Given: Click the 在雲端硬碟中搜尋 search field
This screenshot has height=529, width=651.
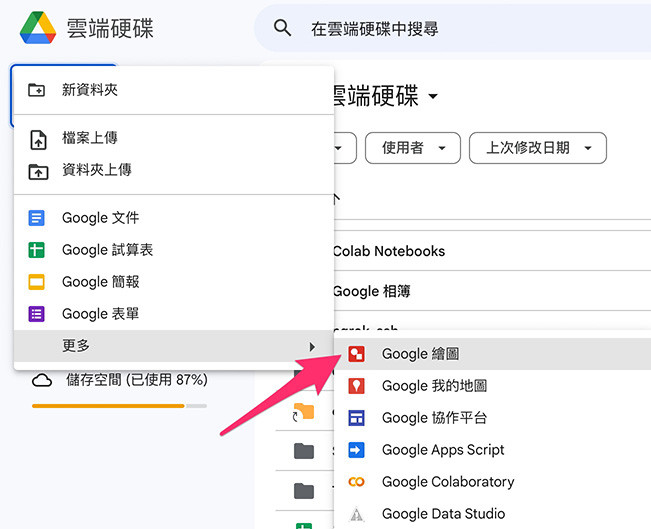Looking at the screenshot, I should pos(453,28).
